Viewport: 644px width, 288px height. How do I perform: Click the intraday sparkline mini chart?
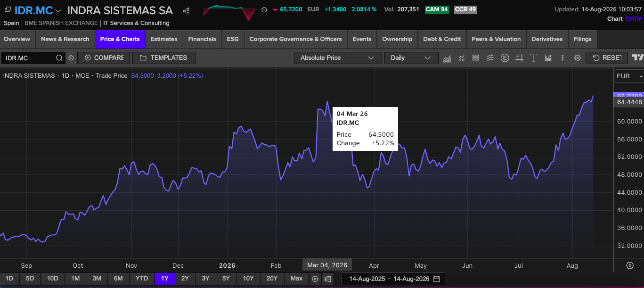point(228,12)
